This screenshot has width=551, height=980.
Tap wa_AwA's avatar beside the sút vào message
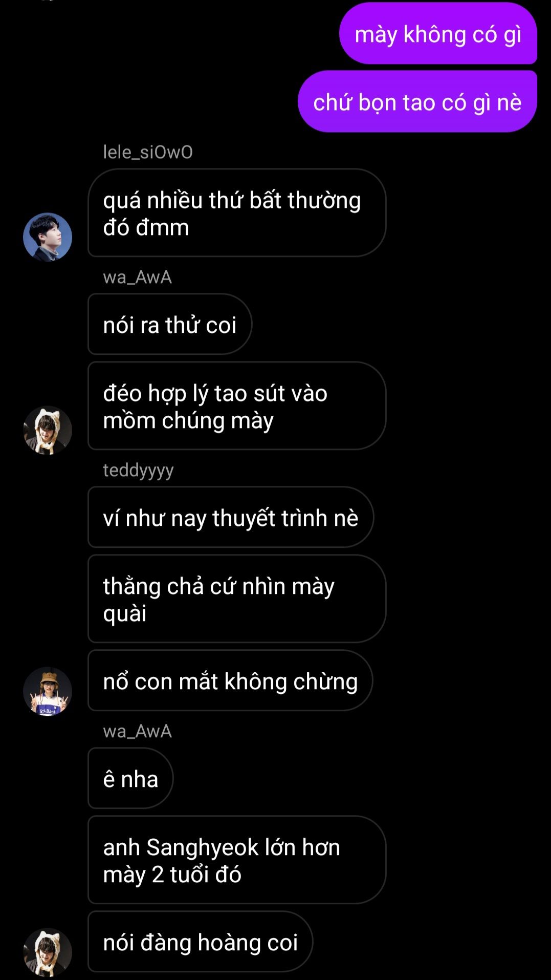(x=48, y=430)
